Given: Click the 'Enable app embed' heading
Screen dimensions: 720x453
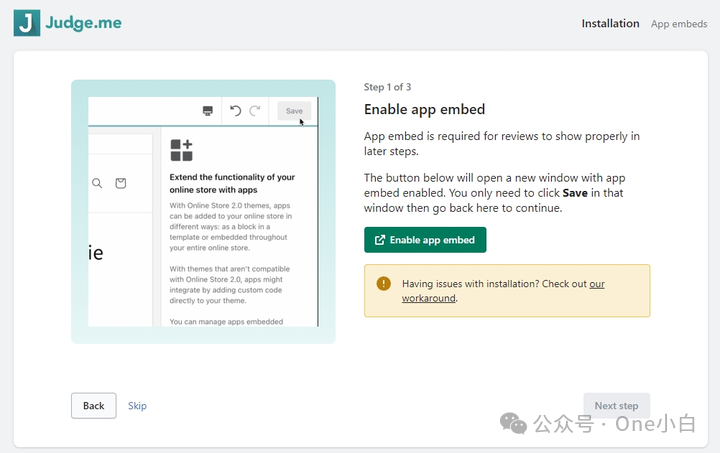Looking at the screenshot, I should (x=424, y=110).
